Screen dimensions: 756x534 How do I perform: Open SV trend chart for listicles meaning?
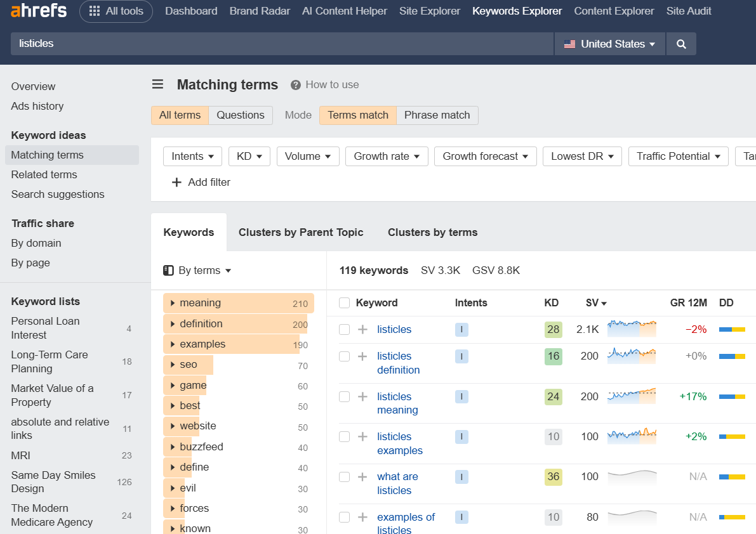[632, 396]
